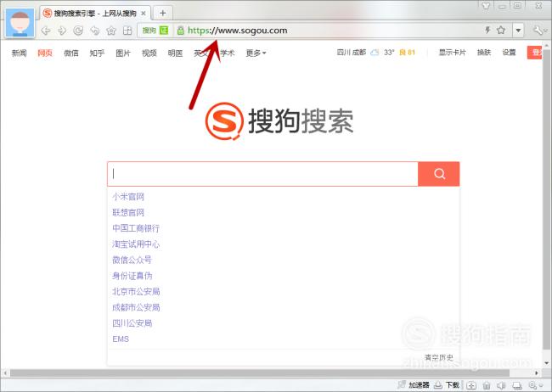Select suggestion 四川公安局
552x392 pixels.
click(x=132, y=323)
